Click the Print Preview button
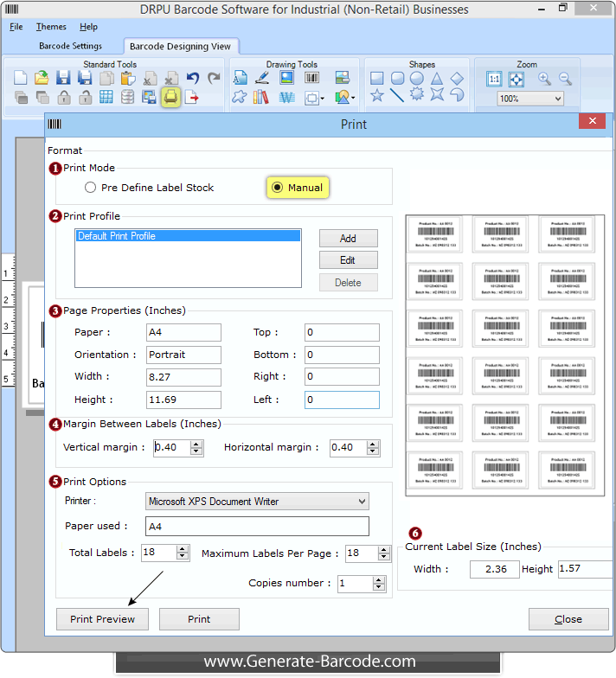Screen dimensions: 616x678 pos(102,619)
